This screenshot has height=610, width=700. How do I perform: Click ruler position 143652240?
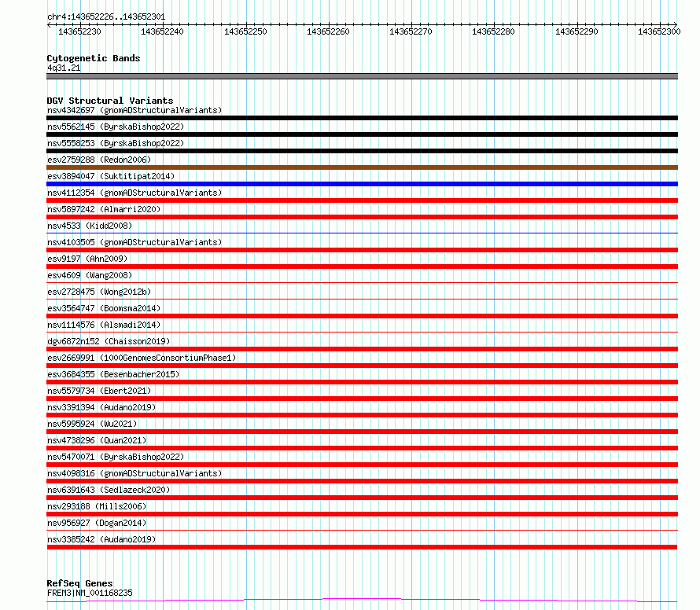click(x=162, y=31)
